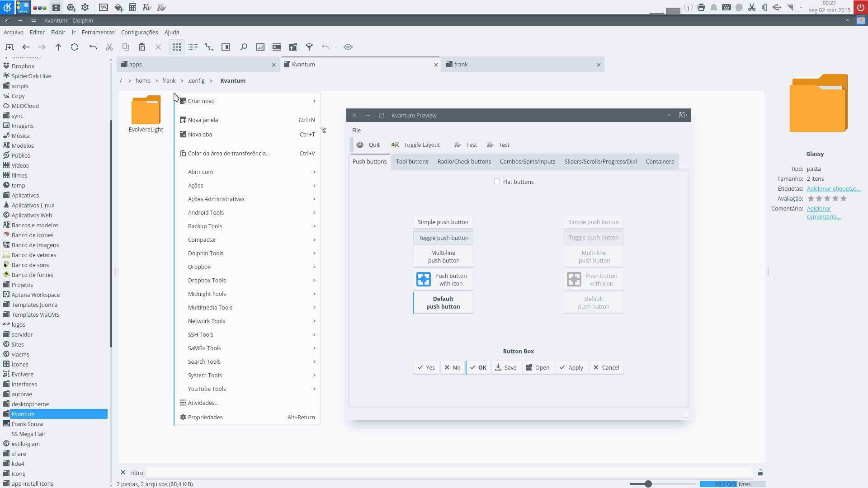Viewport: 868px width, 488px height.
Task: Expand the YouTube Tools submenu
Action: point(247,389)
